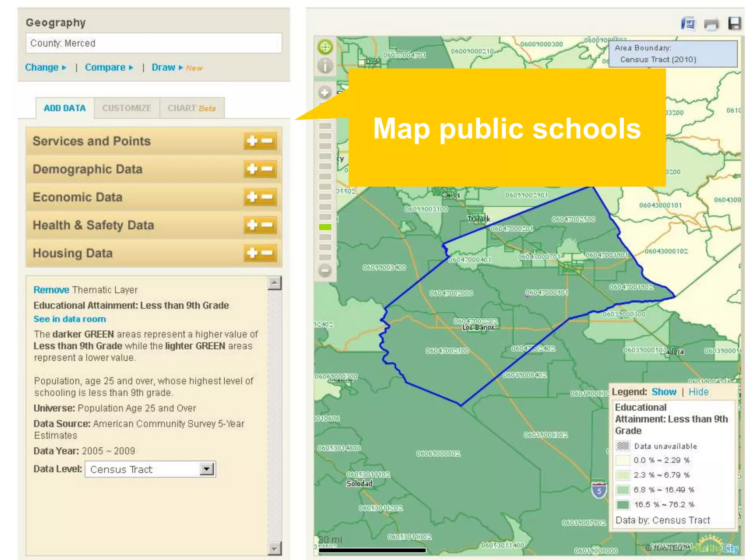Open See in data room link
747x560 pixels.
click(70, 319)
